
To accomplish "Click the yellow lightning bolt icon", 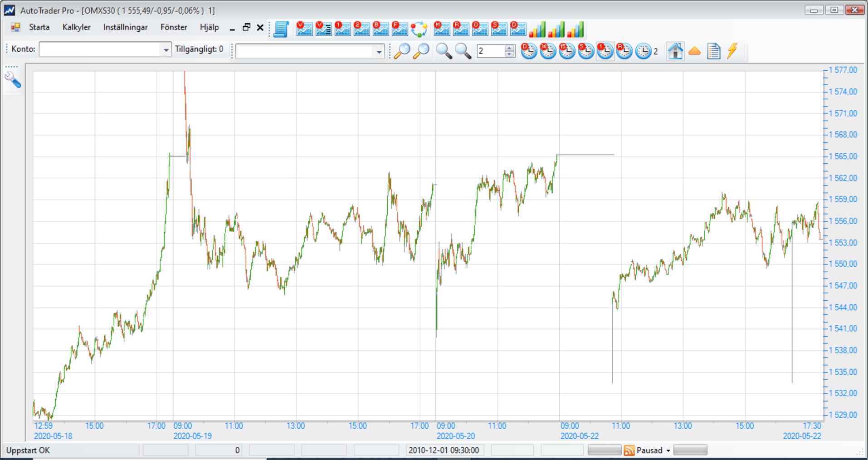I will [732, 51].
